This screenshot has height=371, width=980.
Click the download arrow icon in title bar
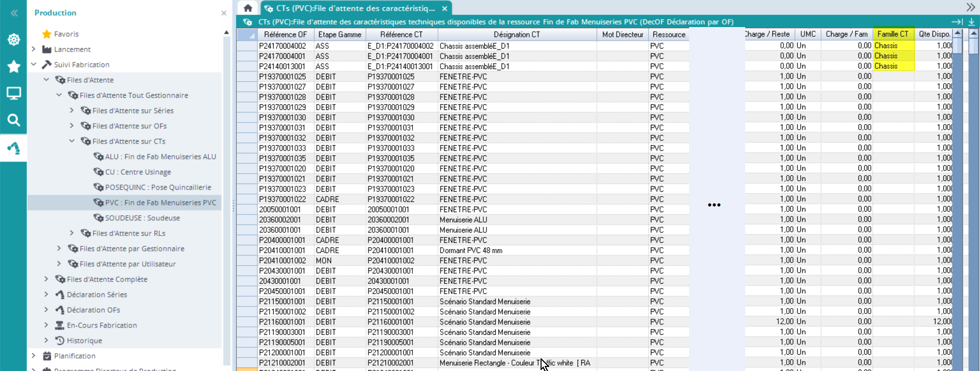tap(971, 21)
